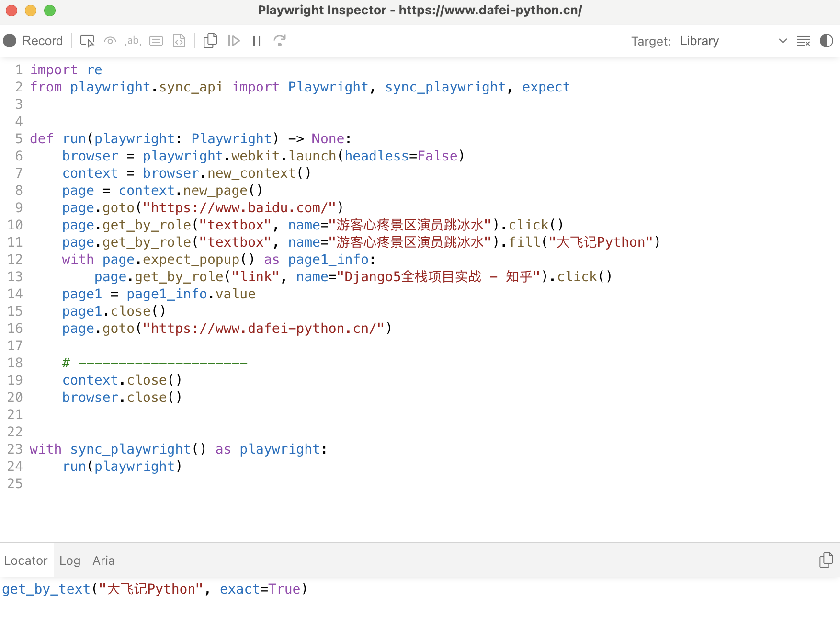840x617 pixels.
Task: Switch to the Aria tab
Action: pos(103,560)
